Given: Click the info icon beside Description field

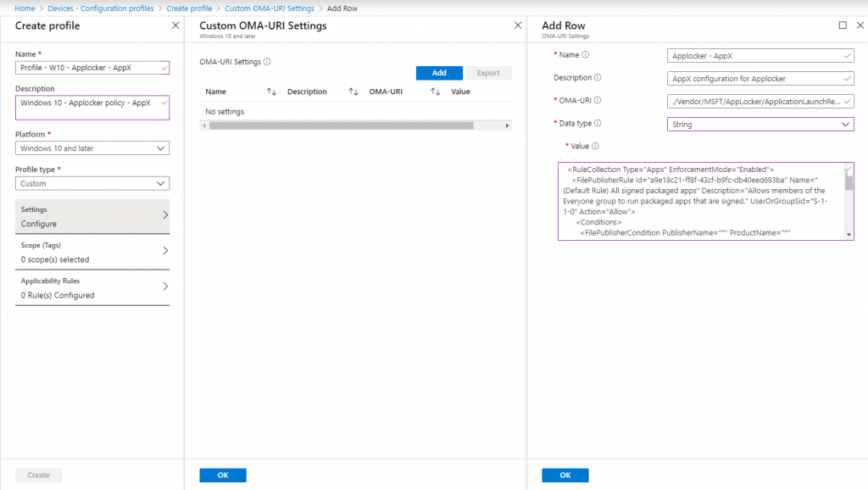Looking at the screenshot, I should click(598, 77).
